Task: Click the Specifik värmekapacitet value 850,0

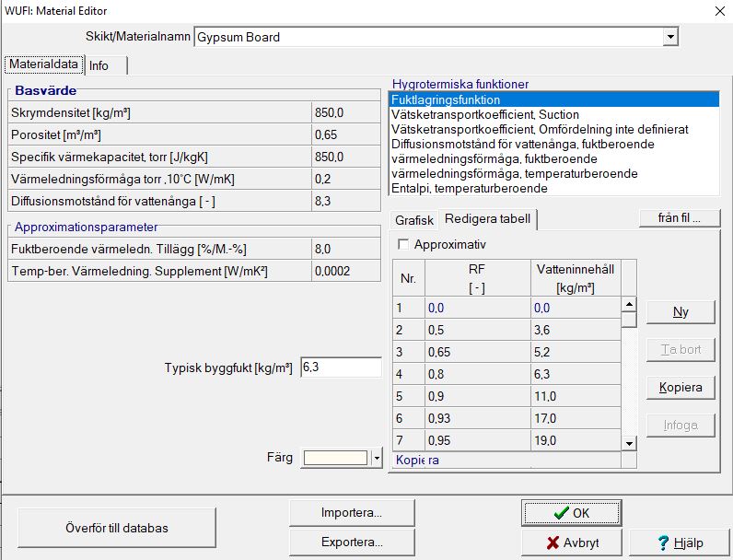Action: [345, 157]
